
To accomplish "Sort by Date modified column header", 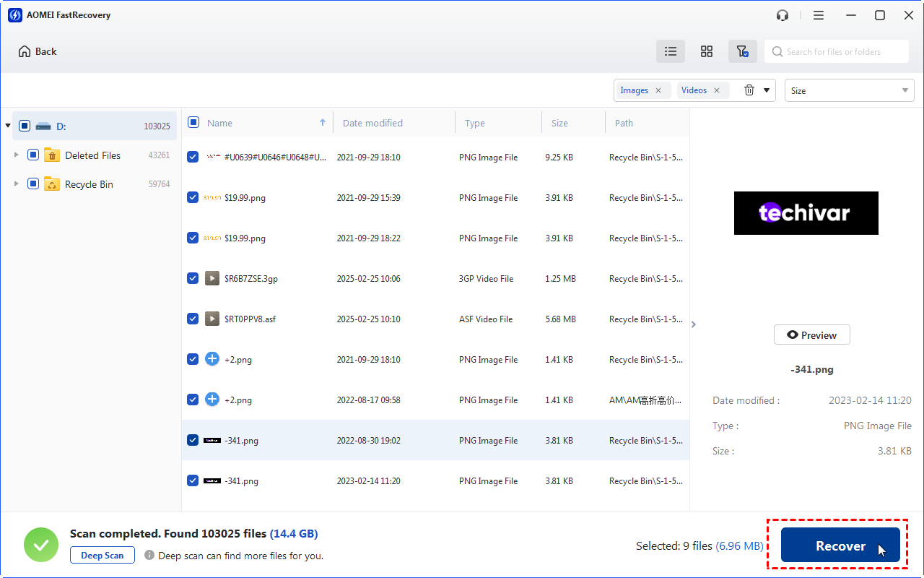I will [372, 123].
